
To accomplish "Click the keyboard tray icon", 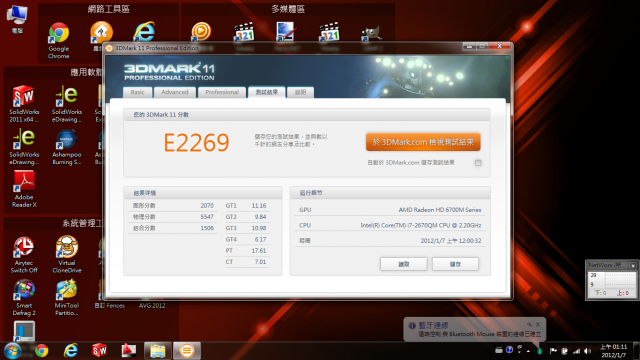I will 499,350.
